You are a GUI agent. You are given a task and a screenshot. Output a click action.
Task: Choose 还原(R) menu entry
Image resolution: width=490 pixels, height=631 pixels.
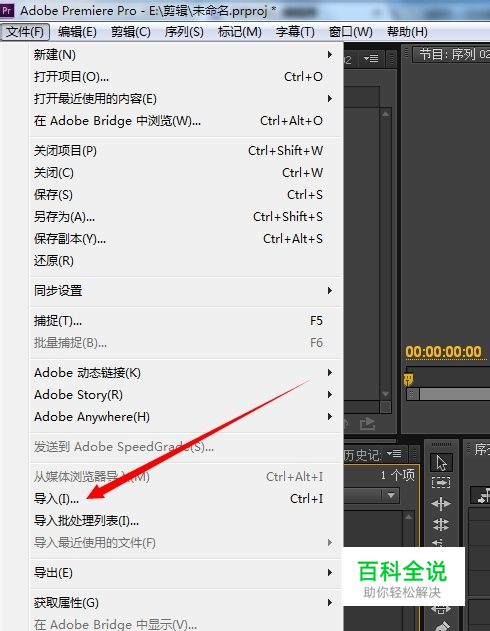tap(186, 261)
